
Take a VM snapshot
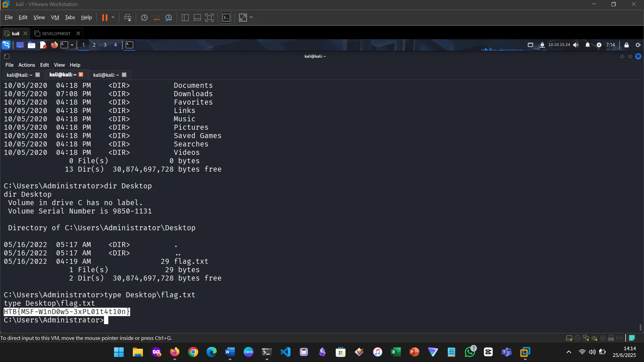pos(144,18)
